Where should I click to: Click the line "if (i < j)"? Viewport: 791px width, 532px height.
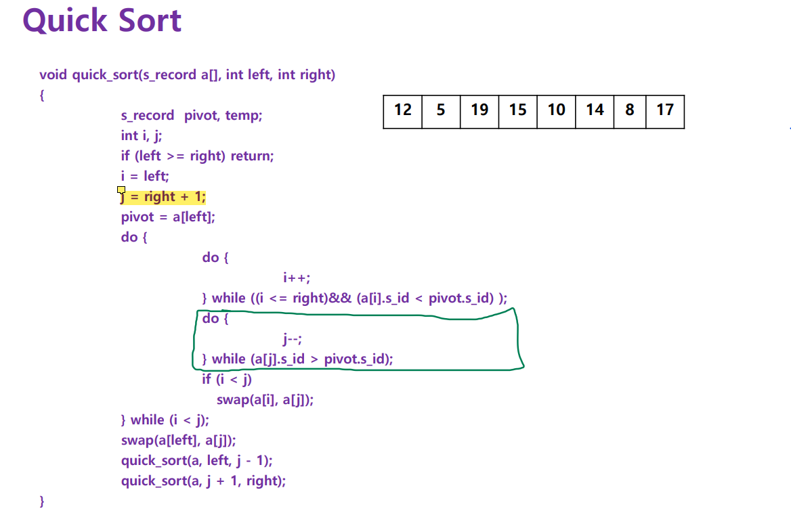click(227, 379)
